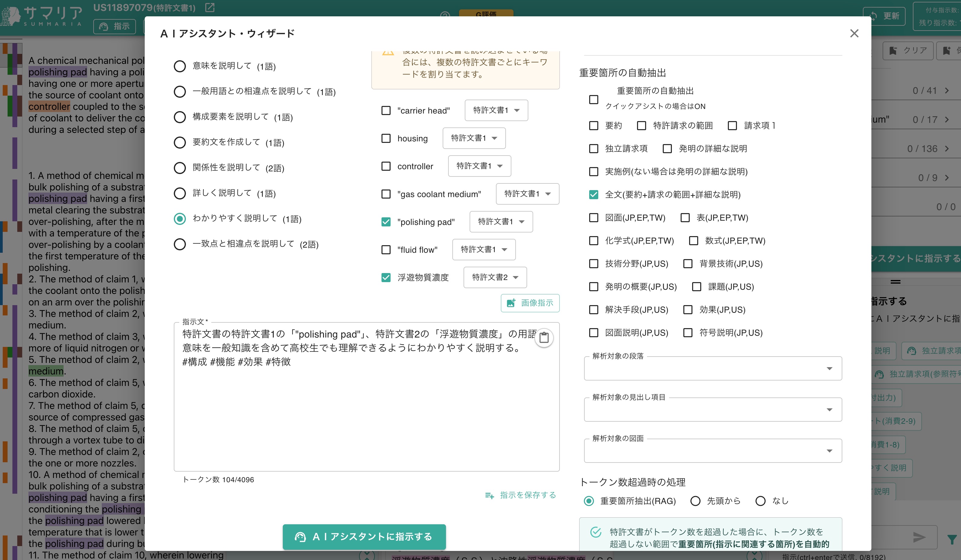
Task: Open 特許文書1 dropdown for "carrier head"
Action: pos(496,110)
